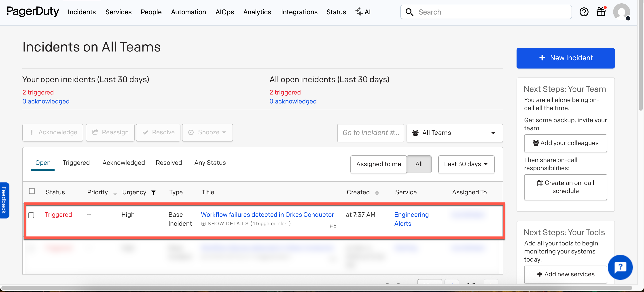The width and height of the screenshot is (644, 292).
Task: Open the help chat bubble bottom right
Action: coord(621,267)
